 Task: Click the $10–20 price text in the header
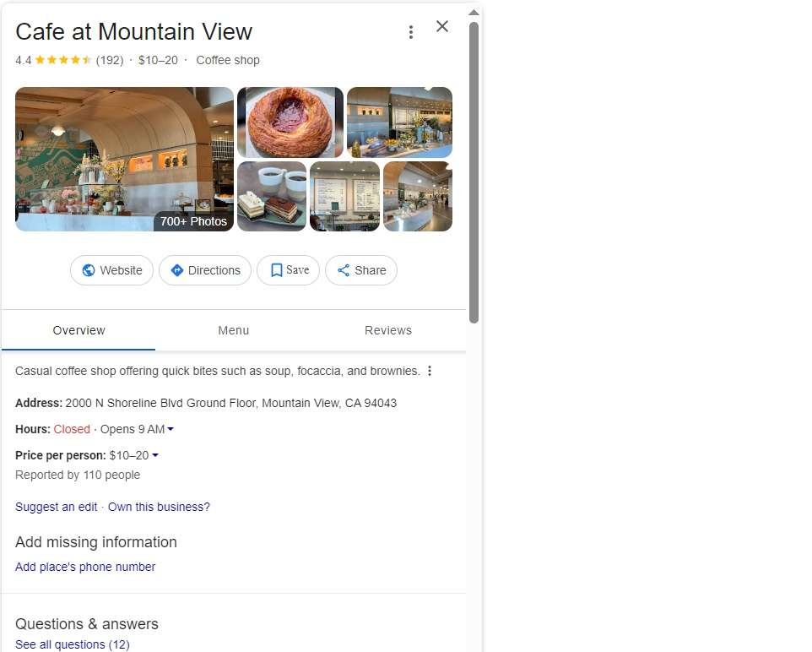click(158, 60)
